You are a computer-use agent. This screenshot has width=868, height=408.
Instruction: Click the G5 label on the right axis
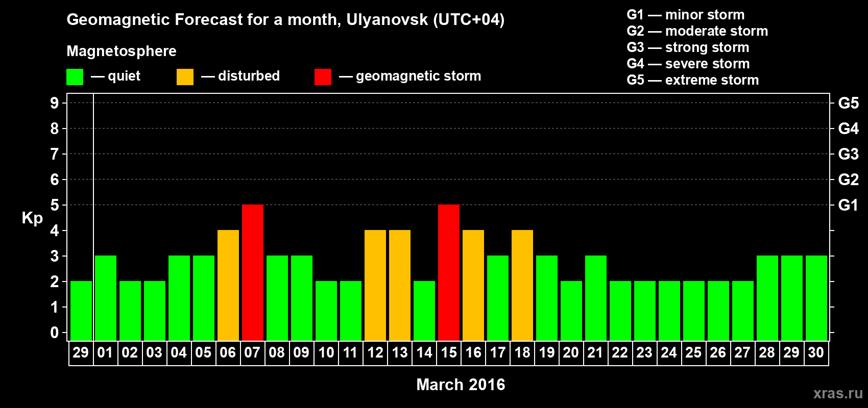(x=848, y=103)
